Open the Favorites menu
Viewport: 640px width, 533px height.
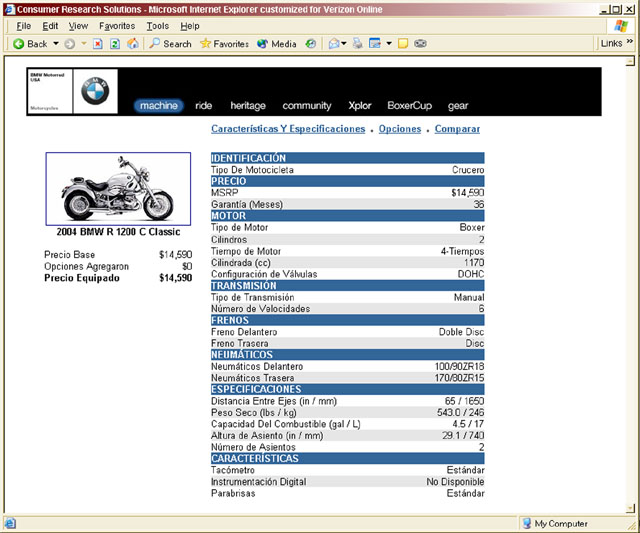coord(117,26)
